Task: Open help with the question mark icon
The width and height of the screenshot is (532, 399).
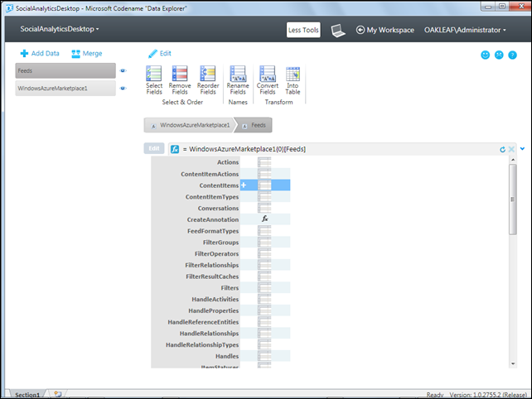Action: (x=512, y=55)
